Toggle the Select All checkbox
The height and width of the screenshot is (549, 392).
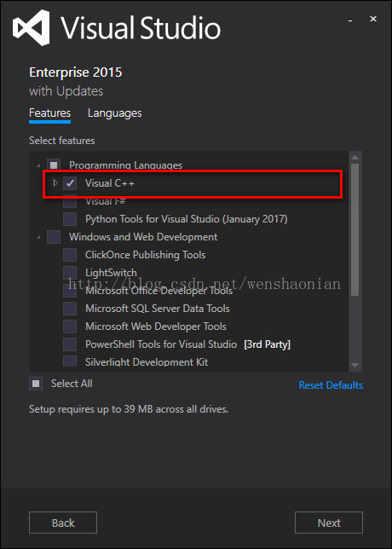tap(36, 384)
